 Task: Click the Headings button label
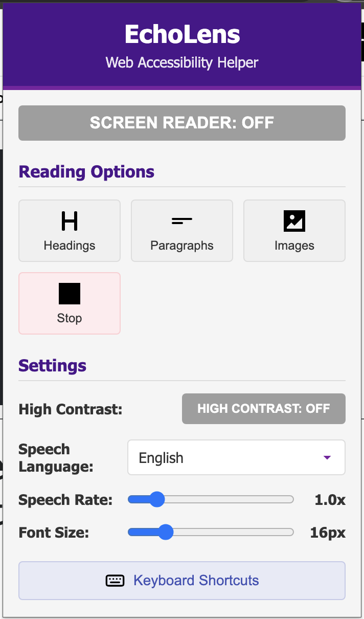pos(70,246)
